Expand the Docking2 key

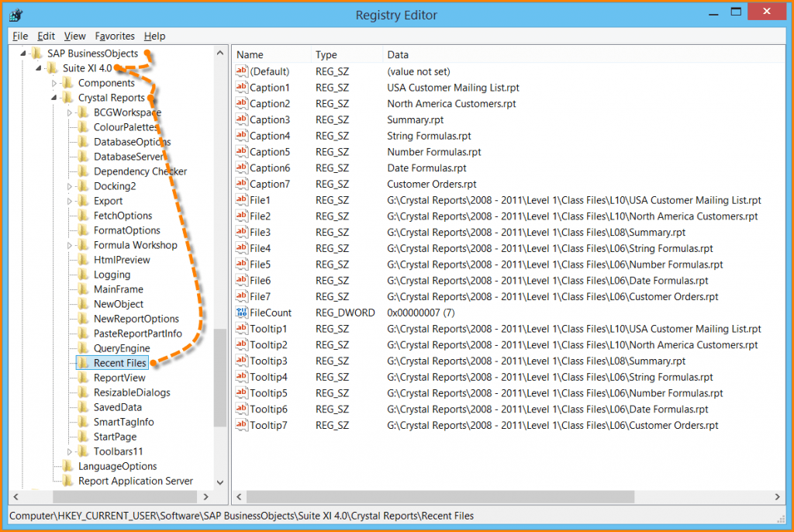pyautogui.click(x=69, y=186)
